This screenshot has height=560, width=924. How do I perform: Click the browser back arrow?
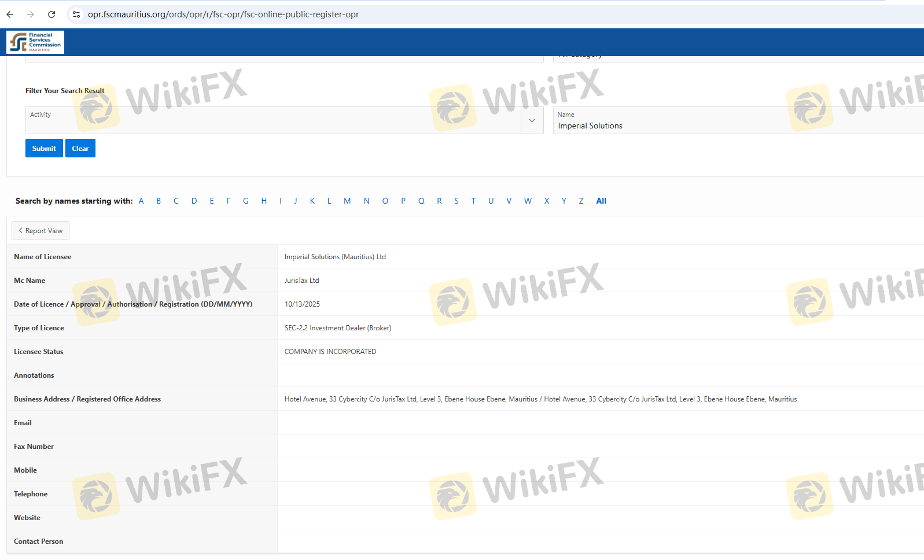coord(10,14)
